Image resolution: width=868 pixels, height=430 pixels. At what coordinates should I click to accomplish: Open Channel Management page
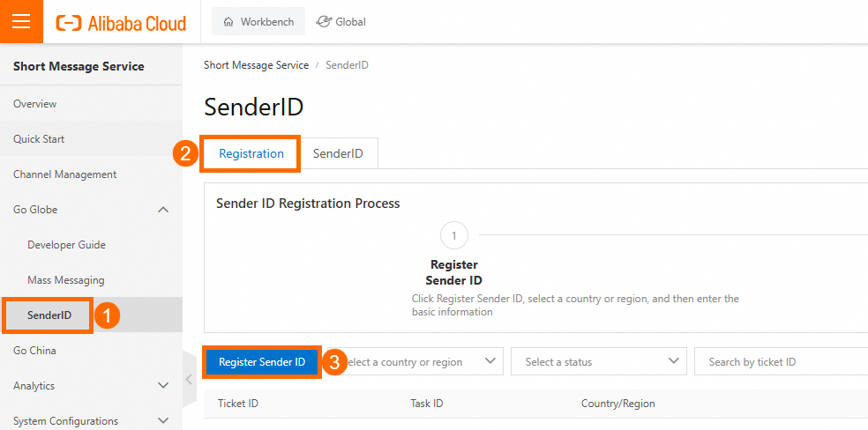(x=65, y=174)
